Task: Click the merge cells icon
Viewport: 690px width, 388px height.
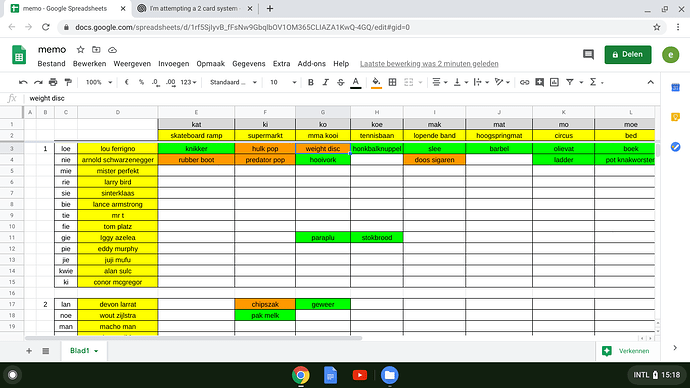Action: [x=409, y=82]
